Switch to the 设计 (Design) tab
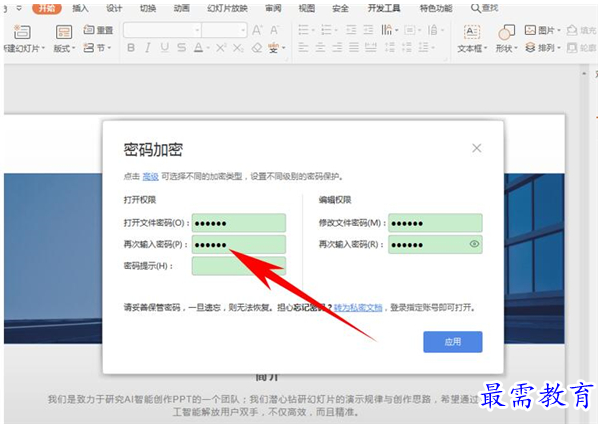The height and width of the screenshot is (427, 602). (114, 8)
